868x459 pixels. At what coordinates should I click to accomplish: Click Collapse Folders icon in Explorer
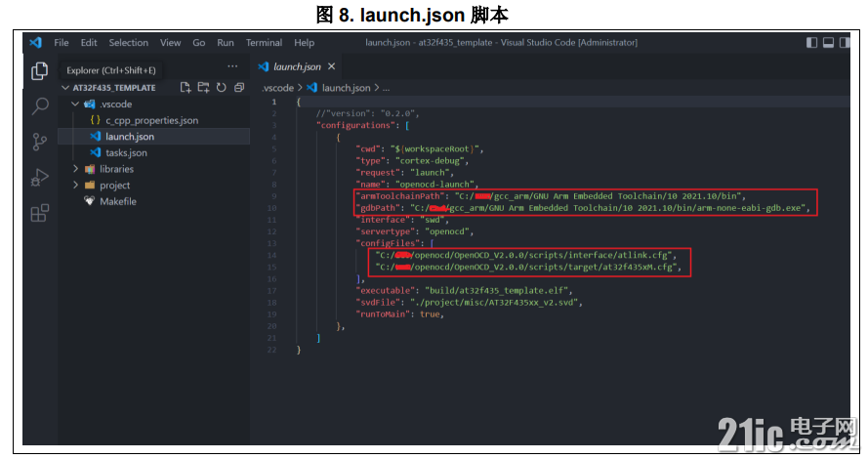pos(239,88)
